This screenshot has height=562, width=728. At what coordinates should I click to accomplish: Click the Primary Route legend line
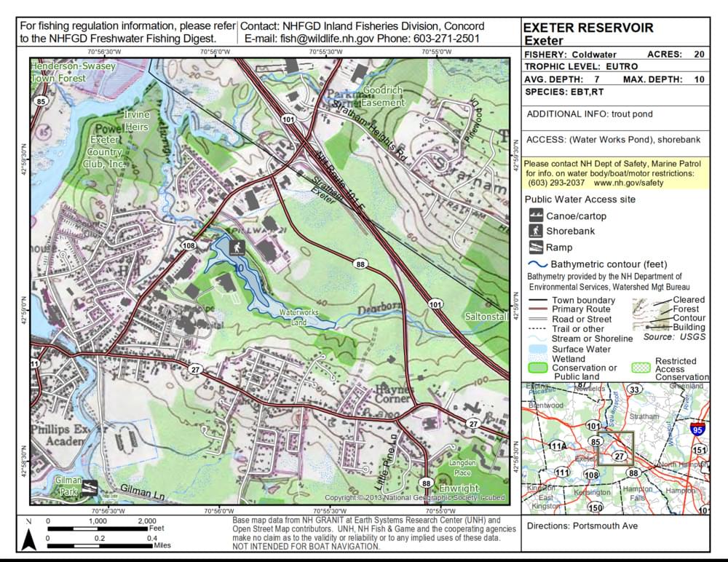click(538, 309)
